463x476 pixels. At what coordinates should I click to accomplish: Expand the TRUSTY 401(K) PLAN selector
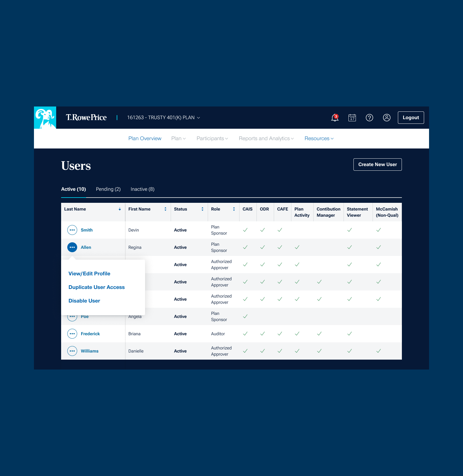point(164,118)
